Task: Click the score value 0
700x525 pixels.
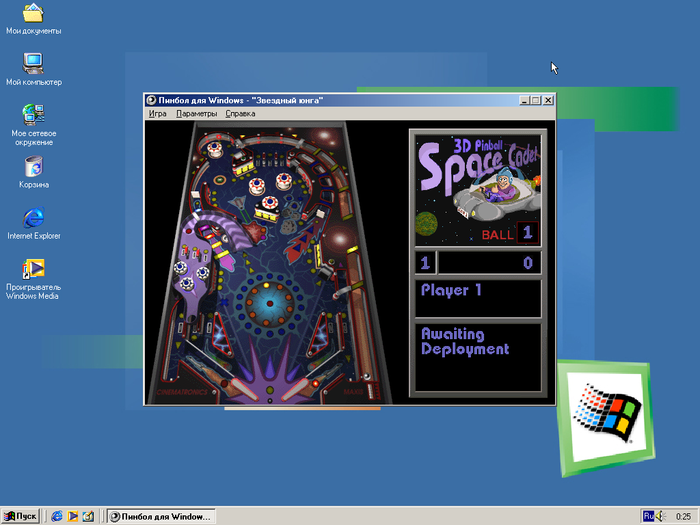Action: pyautogui.click(x=528, y=263)
